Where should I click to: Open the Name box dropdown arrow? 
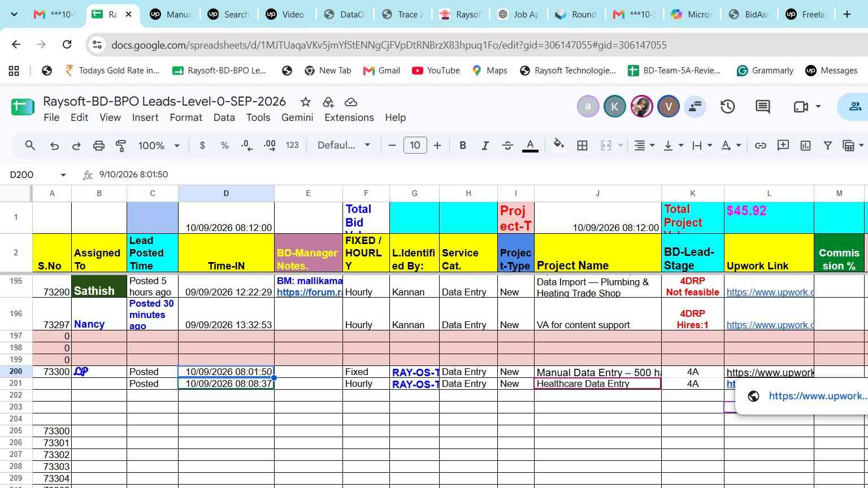click(63, 175)
